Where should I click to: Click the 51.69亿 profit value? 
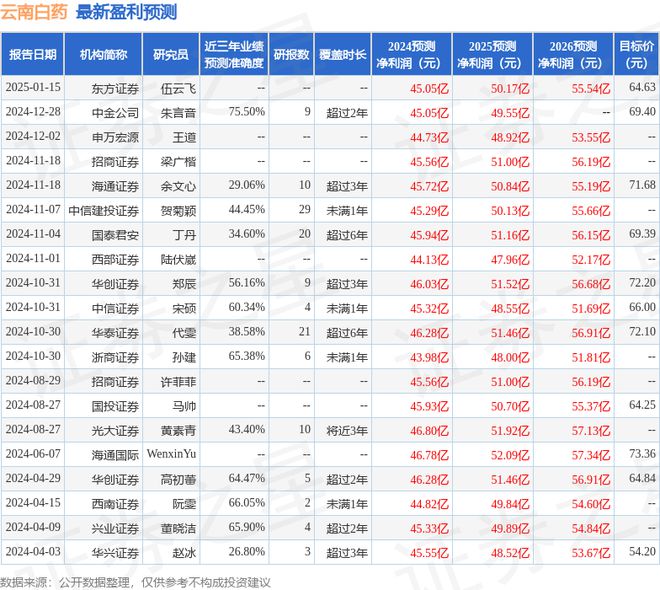[x=591, y=308]
